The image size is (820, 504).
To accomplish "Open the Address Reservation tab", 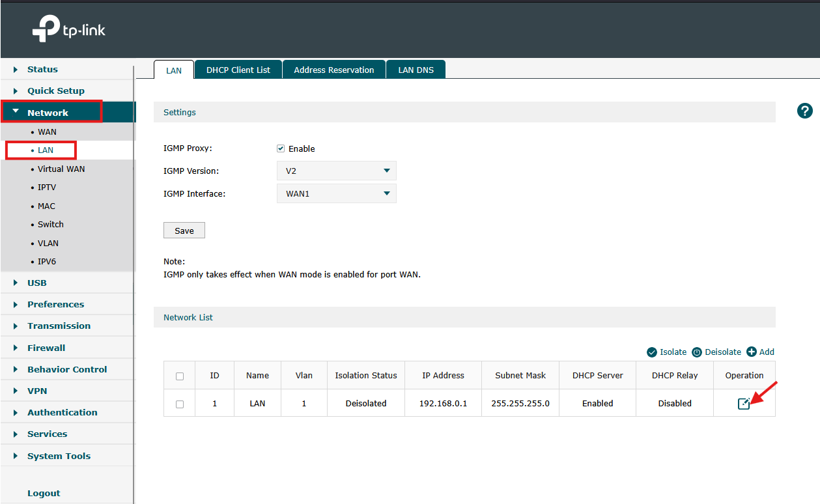I will (x=333, y=69).
